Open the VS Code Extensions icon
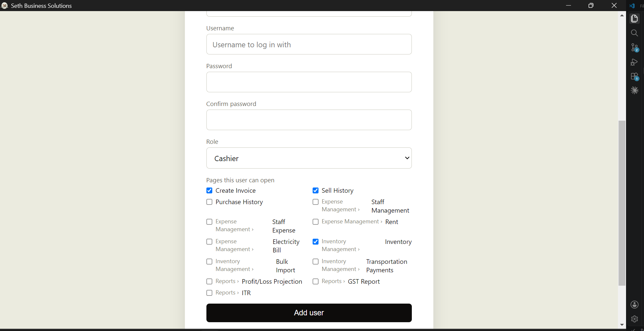This screenshot has height=331, width=644. (x=634, y=77)
